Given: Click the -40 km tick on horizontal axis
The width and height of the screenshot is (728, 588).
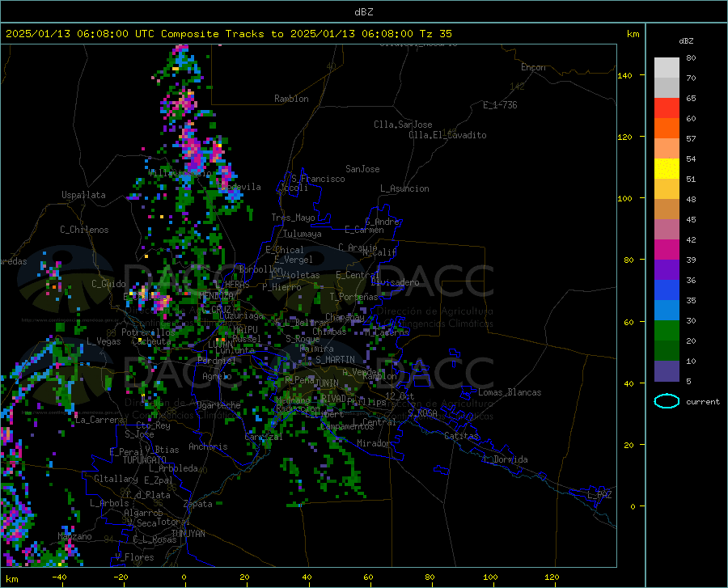Looking at the screenshot, I should point(59,577).
